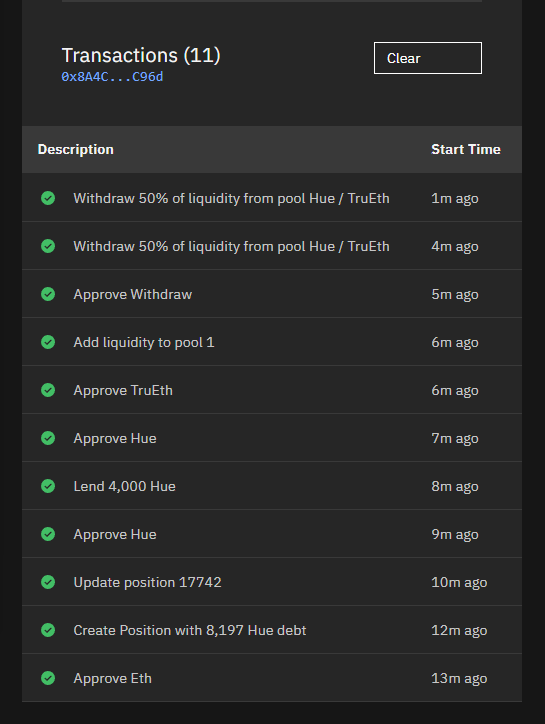
Task: Click checkmark beside Approve TruEth
Action: (x=48, y=390)
